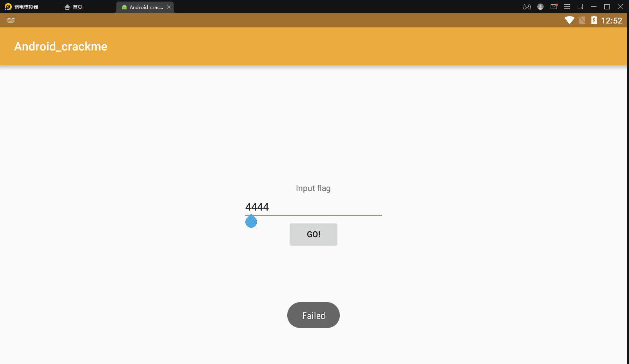Switch to the 首页 home tab
This screenshot has width=629, height=364.
[74, 7]
